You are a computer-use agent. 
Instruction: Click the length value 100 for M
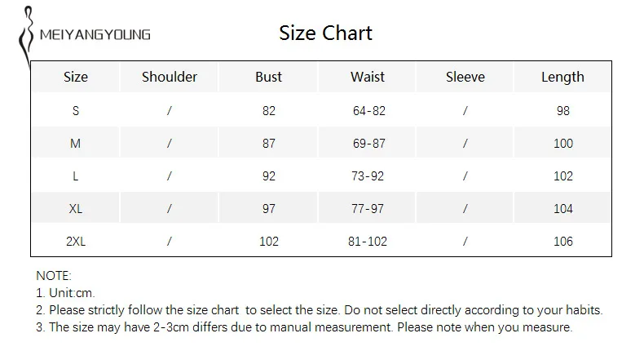(x=563, y=143)
